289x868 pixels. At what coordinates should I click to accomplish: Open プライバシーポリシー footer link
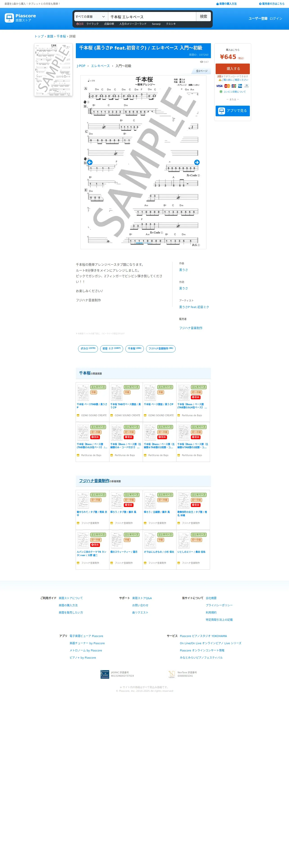[x=219, y=605]
